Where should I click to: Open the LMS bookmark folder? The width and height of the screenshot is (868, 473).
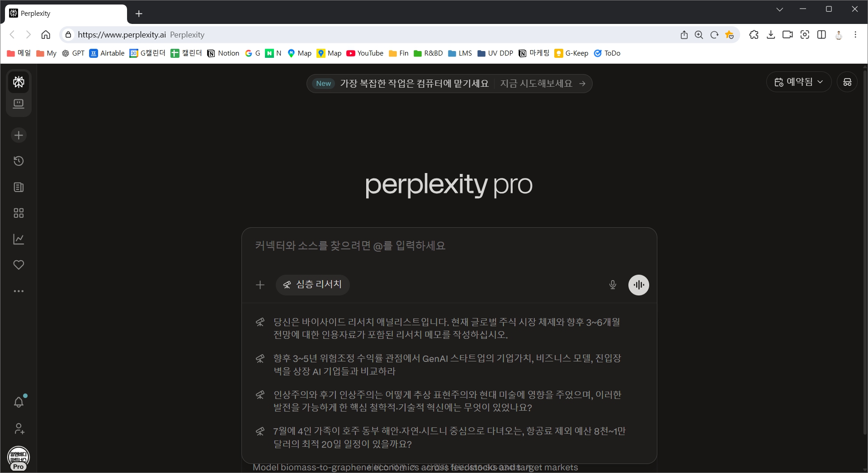tap(460, 53)
